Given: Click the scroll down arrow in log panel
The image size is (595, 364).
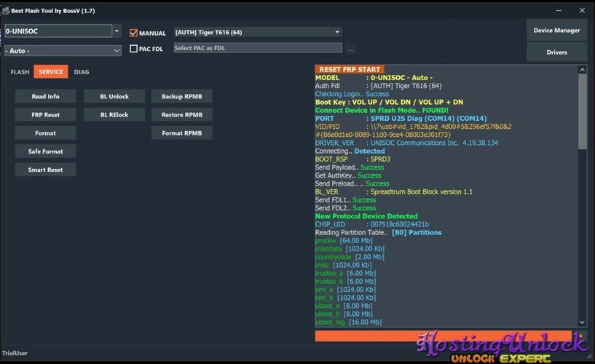Looking at the screenshot, I should pos(582,323).
